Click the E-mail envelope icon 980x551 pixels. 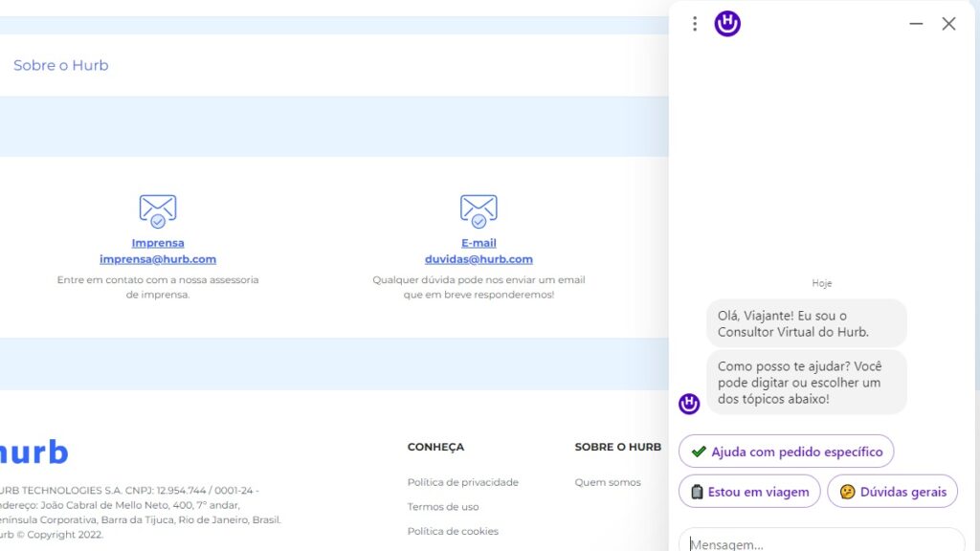click(479, 210)
